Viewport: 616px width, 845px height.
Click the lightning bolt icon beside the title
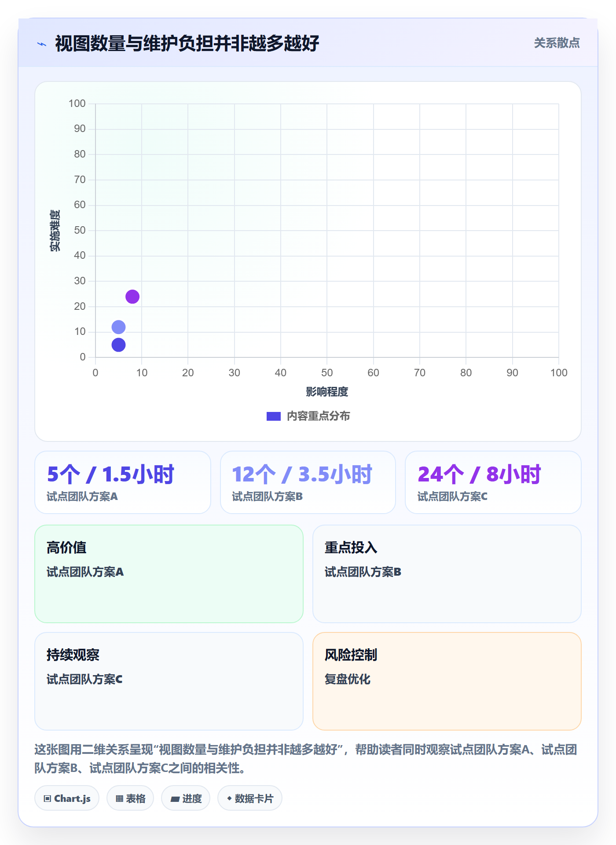tap(42, 44)
